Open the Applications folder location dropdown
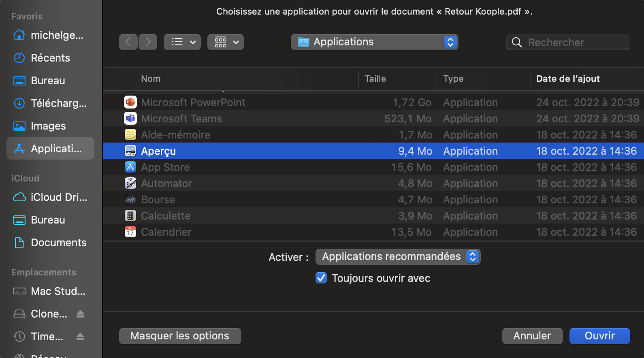Screen dimensions: 644x358 click(x=374, y=42)
